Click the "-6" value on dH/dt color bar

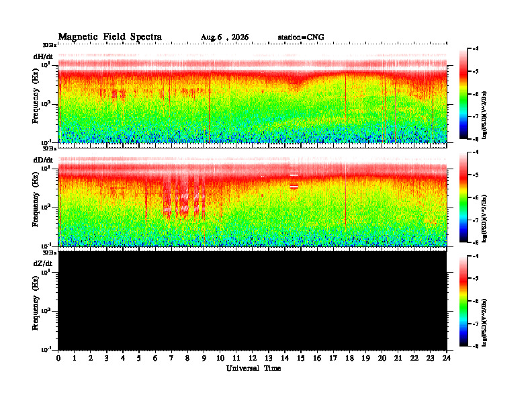476,94
